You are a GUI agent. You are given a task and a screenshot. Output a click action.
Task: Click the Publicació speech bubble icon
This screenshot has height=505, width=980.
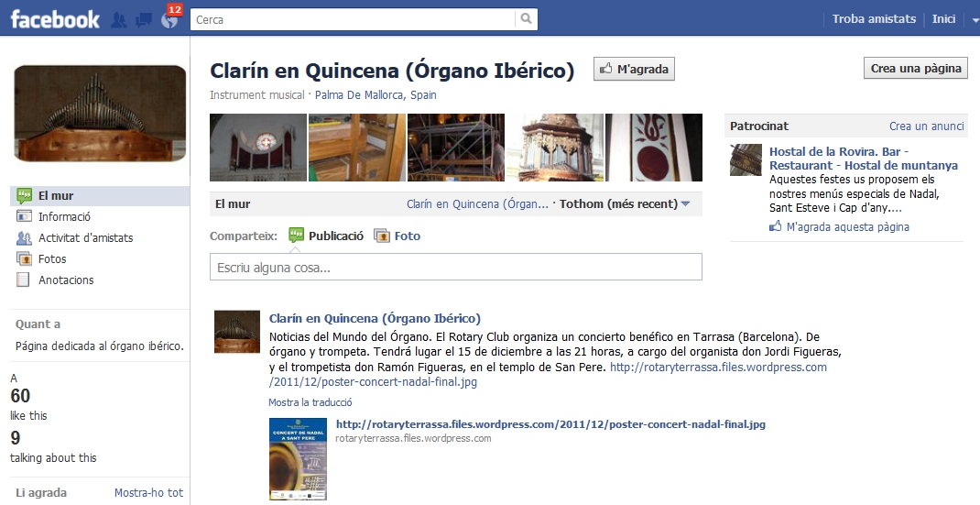point(296,236)
